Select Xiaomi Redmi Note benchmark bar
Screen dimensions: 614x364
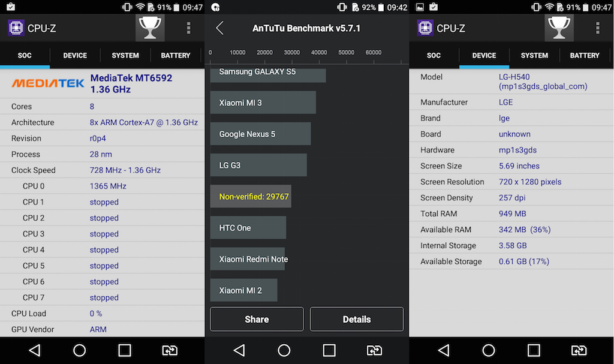tap(248, 259)
